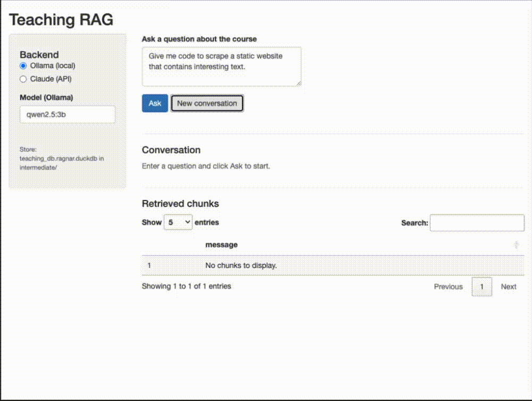The image size is (532, 401).
Task: Click the Teaching RAG page title
Action: 61,20
